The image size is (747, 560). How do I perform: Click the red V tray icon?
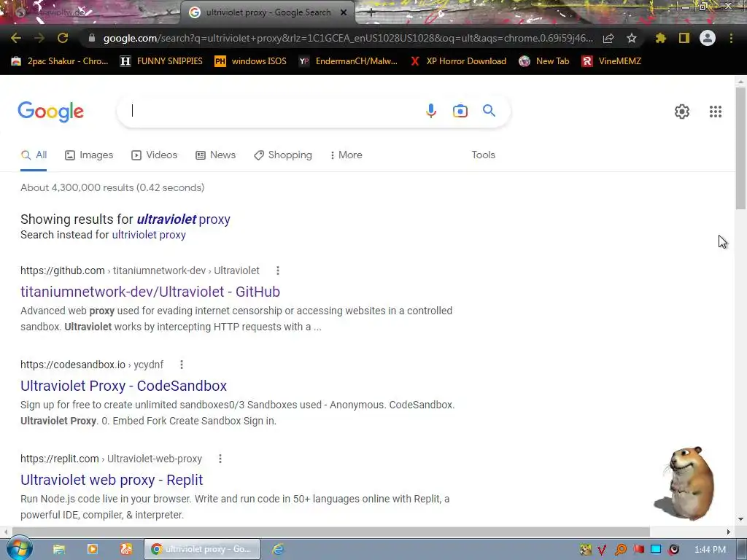point(602,550)
